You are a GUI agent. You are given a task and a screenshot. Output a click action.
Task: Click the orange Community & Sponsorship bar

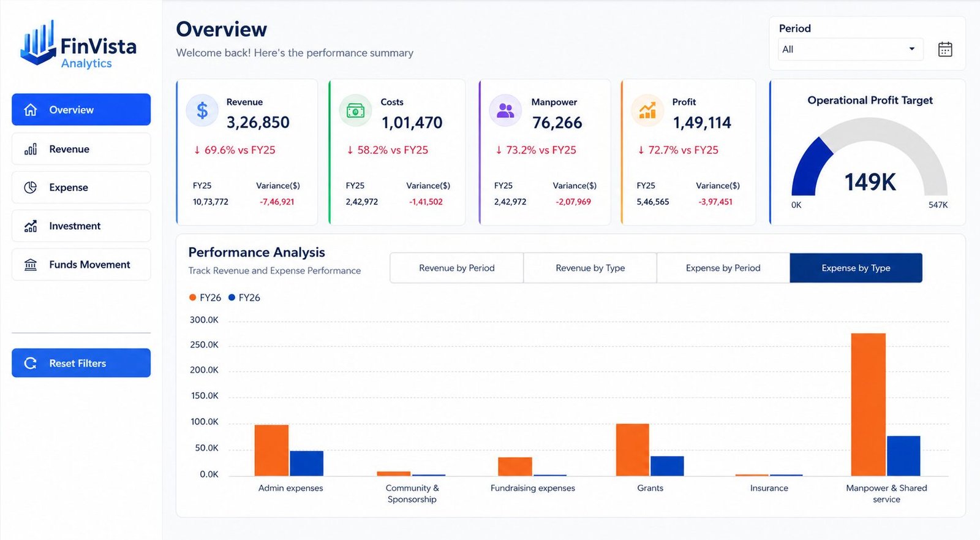pyautogui.click(x=394, y=474)
